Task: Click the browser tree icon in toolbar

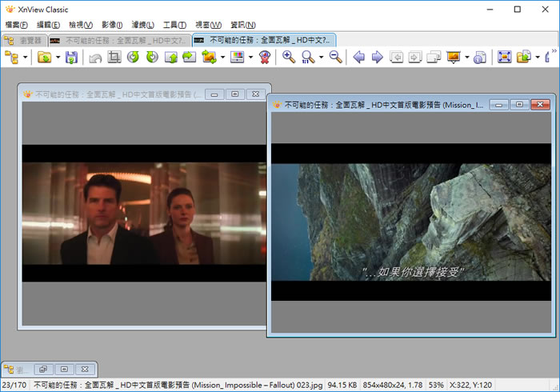Action: pyautogui.click(x=11, y=57)
